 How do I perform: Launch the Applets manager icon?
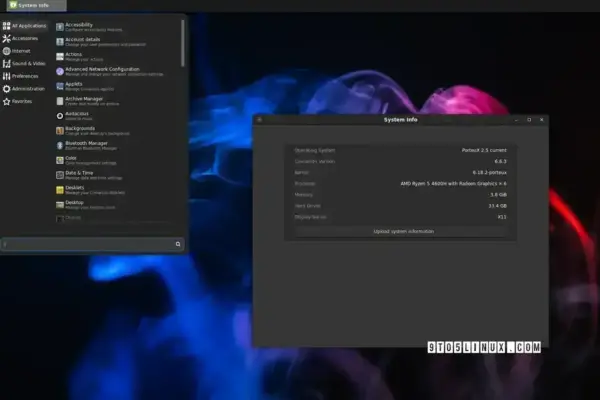click(60, 86)
